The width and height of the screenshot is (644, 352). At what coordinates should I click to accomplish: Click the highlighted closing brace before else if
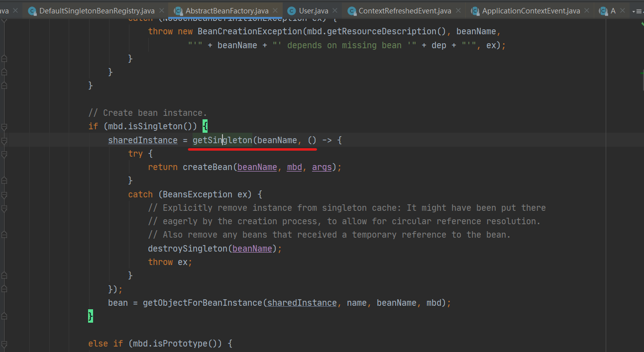(91, 316)
